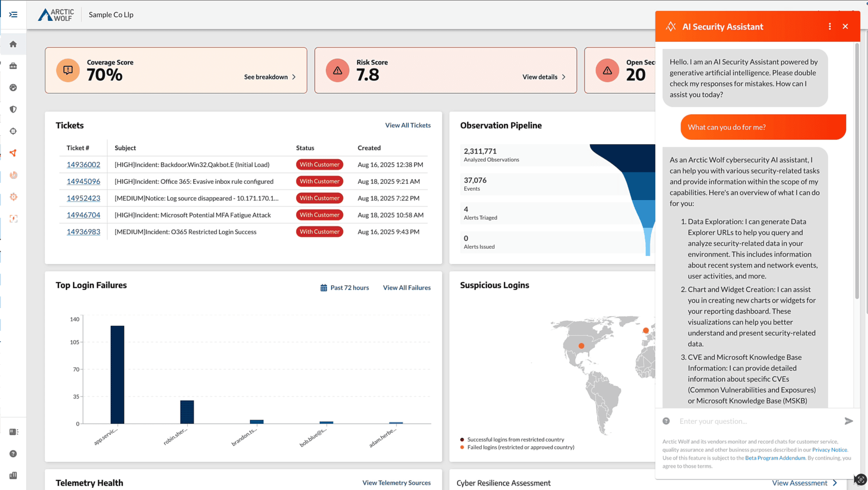Click the Coverage Score chat-alert icon
Viewport: 868px width, 490px height.
(x=68, y=70)
